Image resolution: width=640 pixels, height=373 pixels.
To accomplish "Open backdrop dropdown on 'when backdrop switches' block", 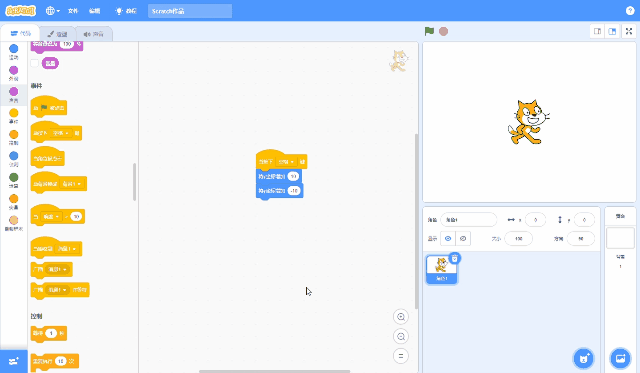I will click(x=72, y=184).
